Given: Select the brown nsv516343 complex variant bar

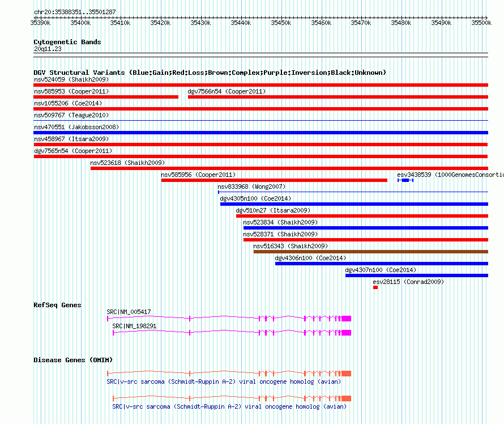Looking at the screenshot, I should click(370, 252).
